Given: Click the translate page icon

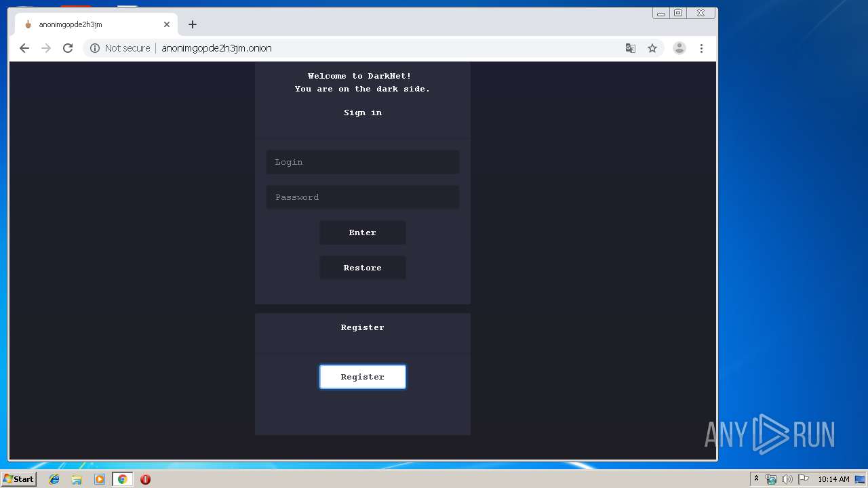Looking at the screenshot, I should click(631, 48).
